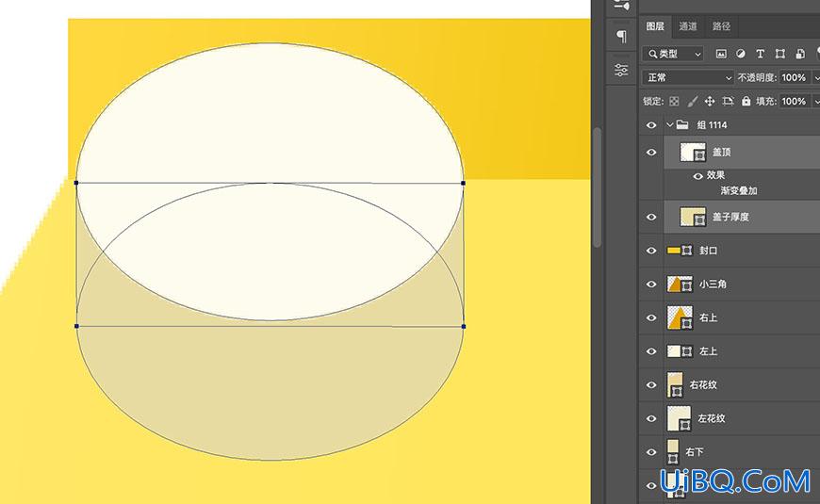Select the 盖顶 layer thumbnail
Viewport: 820px width, 504px height.
pos(693,152)
